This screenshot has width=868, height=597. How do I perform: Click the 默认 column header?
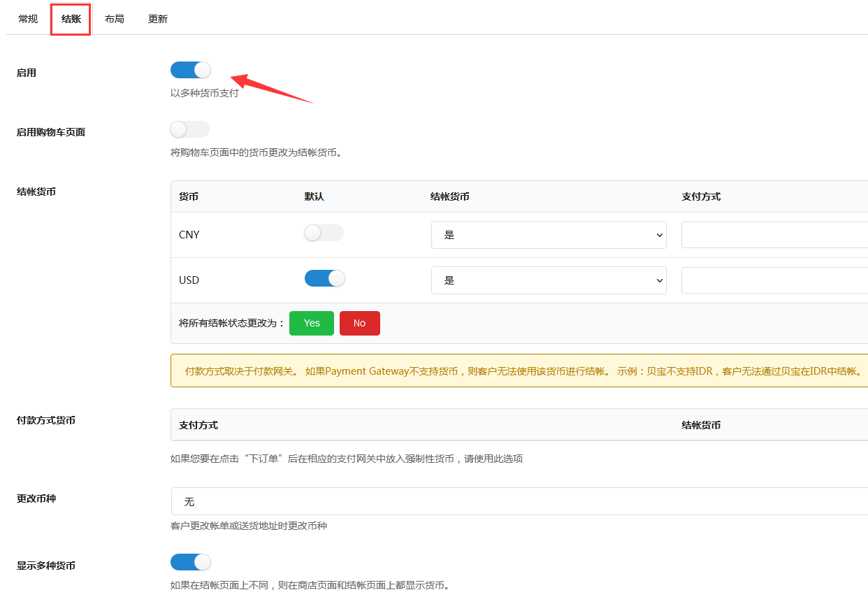point(314,196)
